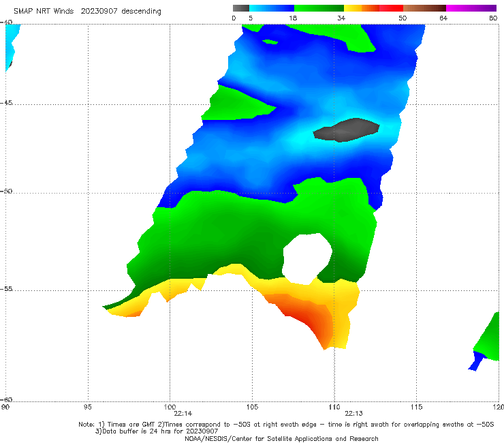Screen dimensions: 504x443
Task: Pick the magenta-purple segment of the color bar
Action: [x=471, y=8]
